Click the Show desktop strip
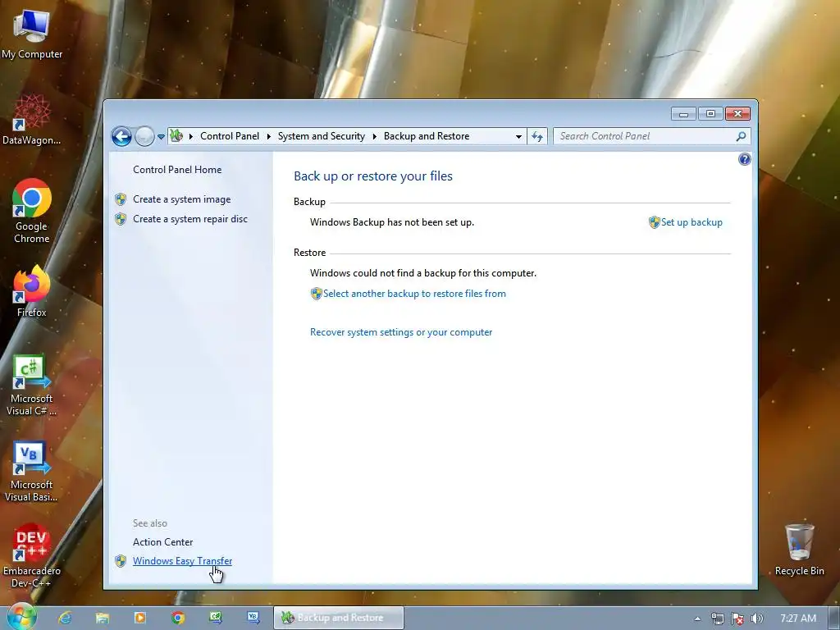 834,619
